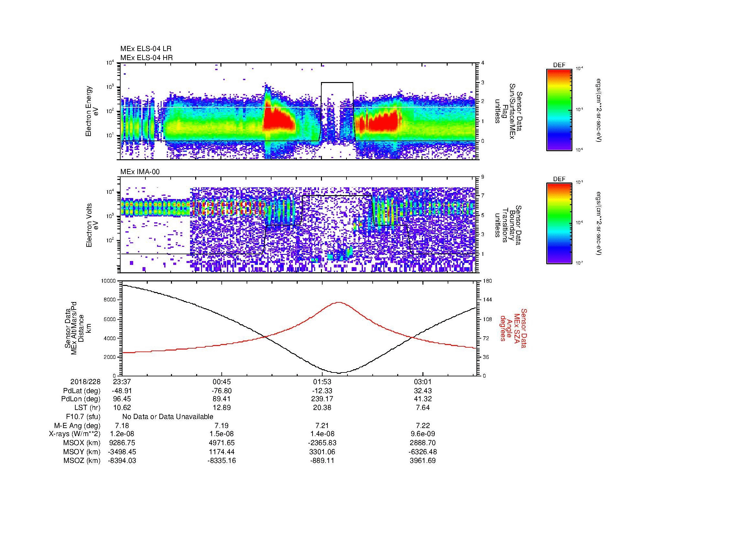756x534 pixels.
Task: Click the M-E Ang value 7.22
Action: click(x=423, y=425)
